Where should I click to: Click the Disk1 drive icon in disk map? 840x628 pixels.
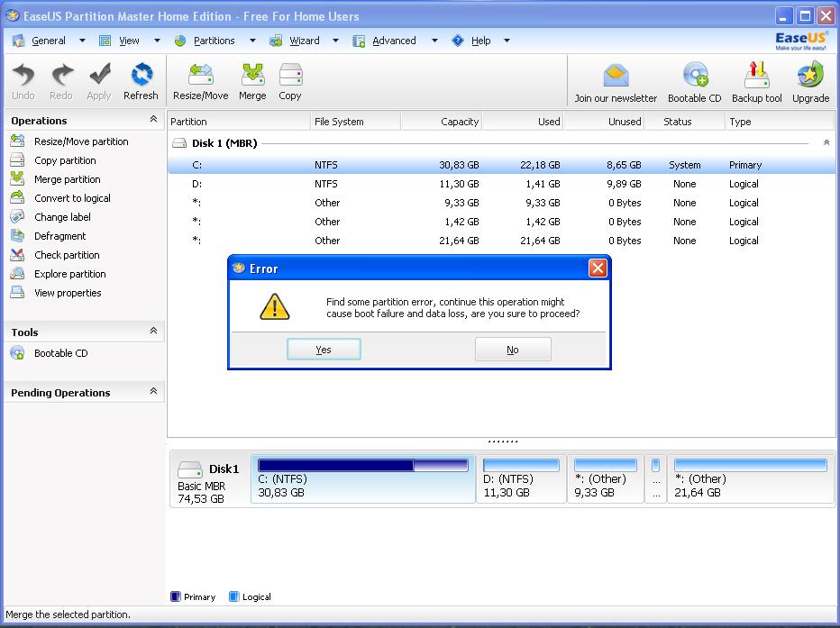tap(189, 469)
